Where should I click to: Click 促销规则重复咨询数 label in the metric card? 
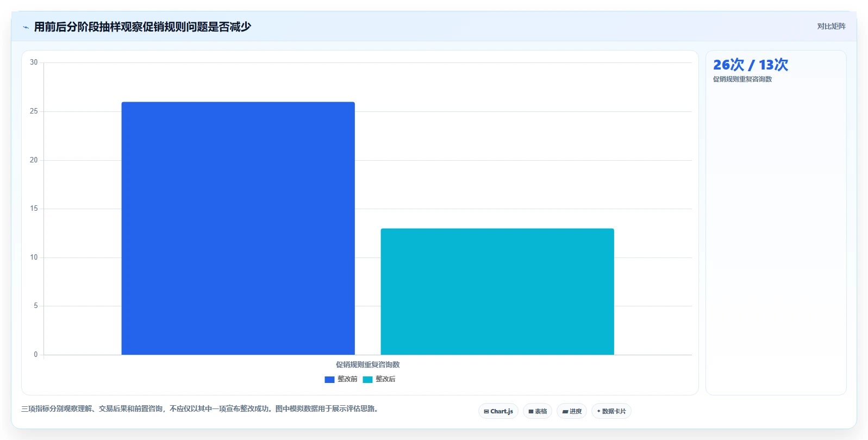coord(742,79)
